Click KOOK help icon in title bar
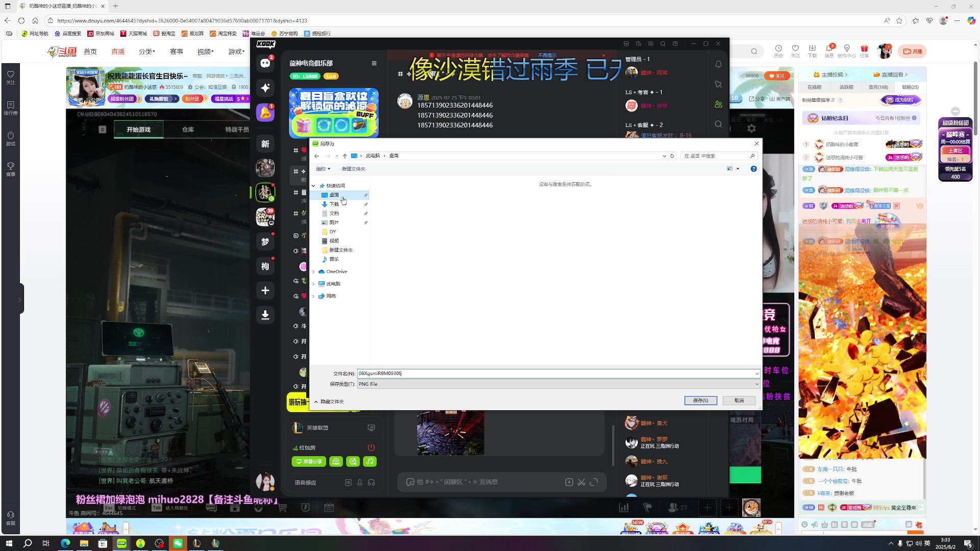Viewport: 980px width, 551px height. (x=675, y=44)
